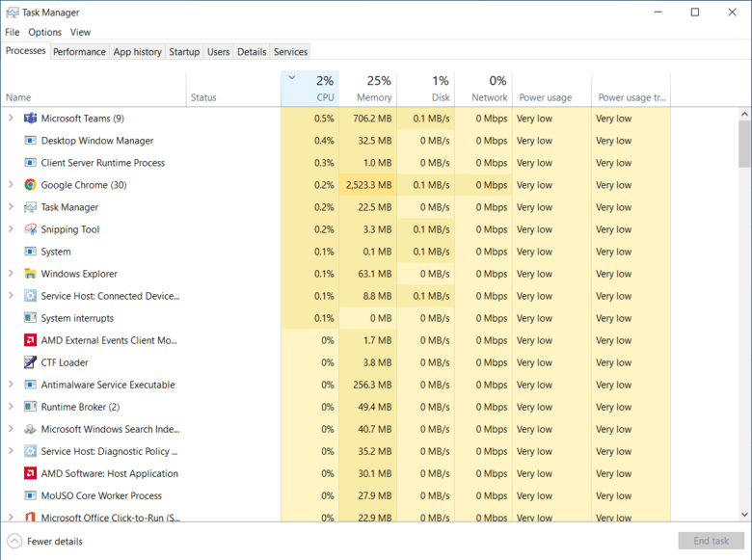Click the Snipping Tool process icon
Viewport: 752px width, 560px height.
pos(30,229)
